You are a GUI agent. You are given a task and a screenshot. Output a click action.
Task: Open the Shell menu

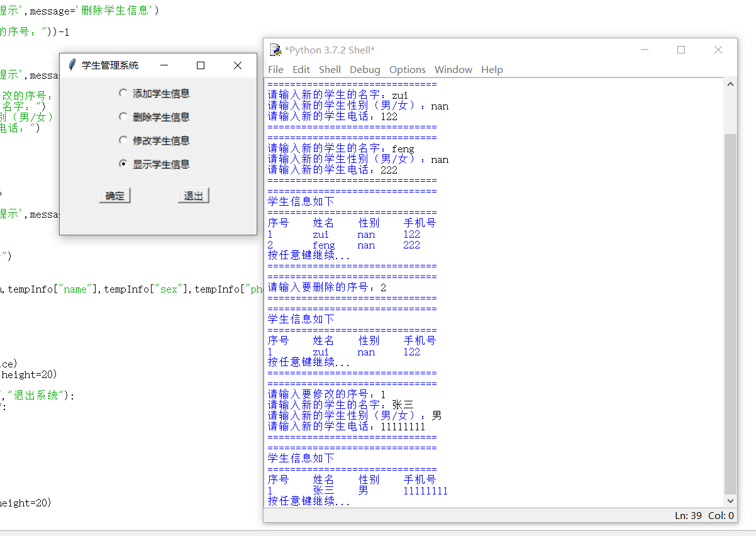[330, 69]
